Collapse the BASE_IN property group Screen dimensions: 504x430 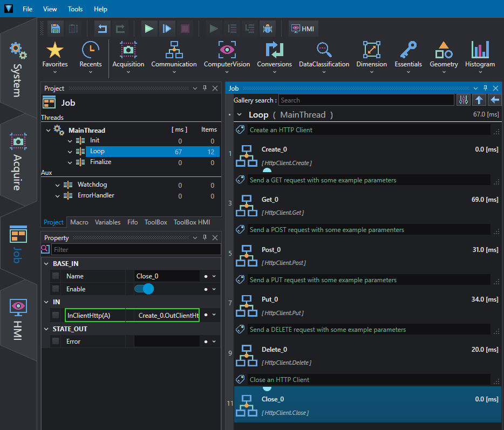(46, 263)
